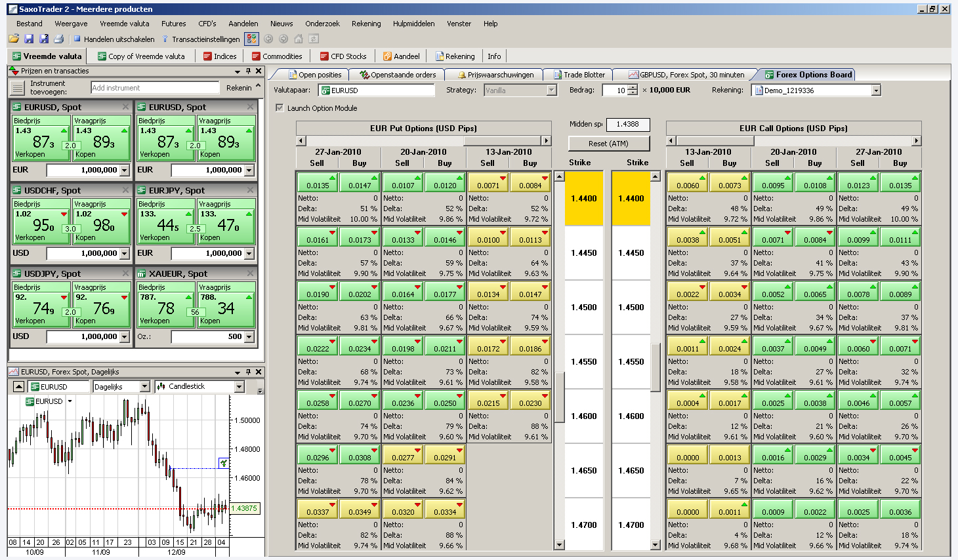Open the Rekening Demo_1219336 dropdown
This screenshot has width=958, height=560.
pos(876,90)
